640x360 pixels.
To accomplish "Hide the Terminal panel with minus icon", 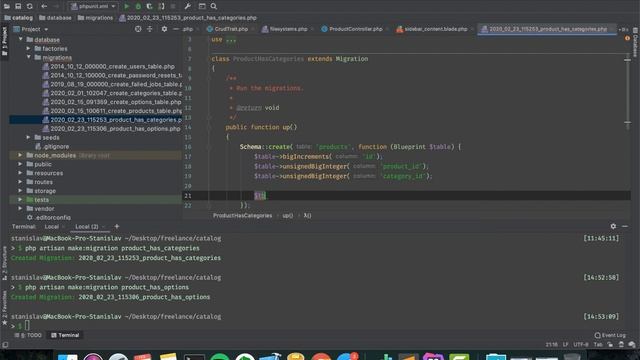I will (625, 226).
